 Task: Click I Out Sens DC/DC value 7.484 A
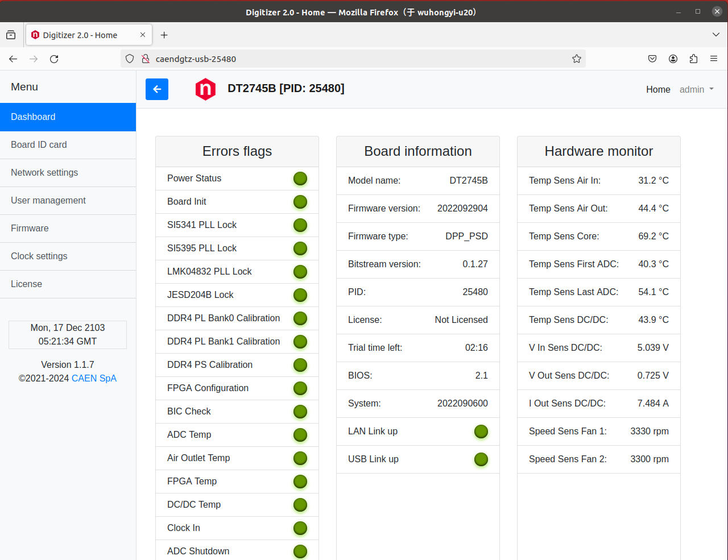[x=653, y=404]
